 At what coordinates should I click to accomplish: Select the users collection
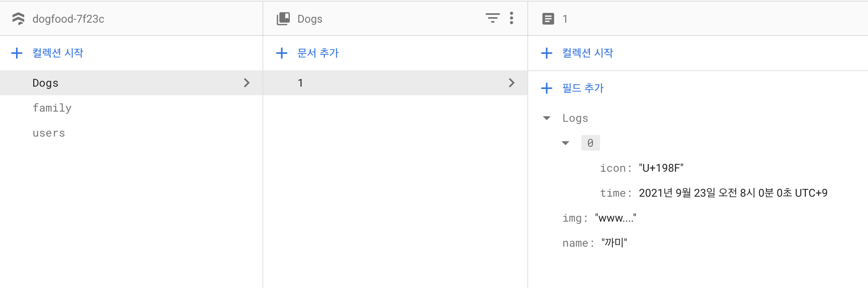point(49,133)
